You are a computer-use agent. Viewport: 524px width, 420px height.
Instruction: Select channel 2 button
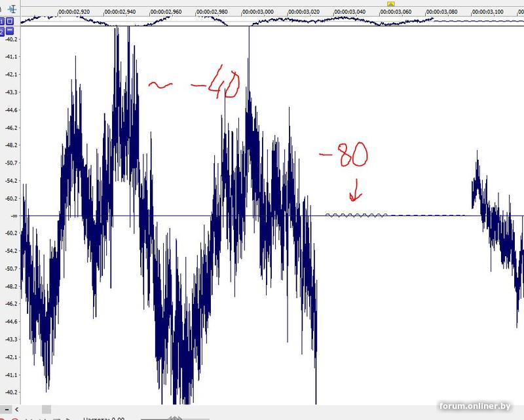(x=2, y=31)
